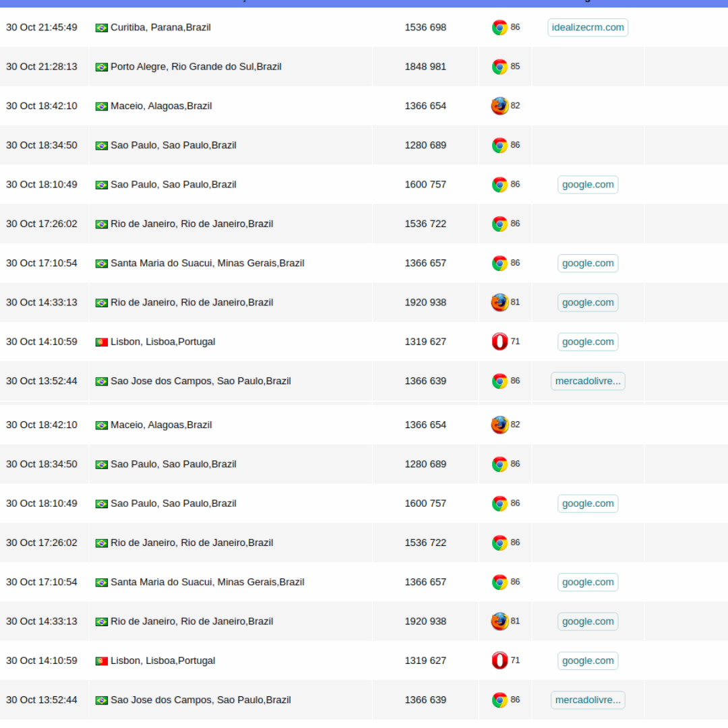The height and width of the screenshot is (728, 728).
Task: Open the google.com link in the first Lisbon row
Action: (588, 342)
